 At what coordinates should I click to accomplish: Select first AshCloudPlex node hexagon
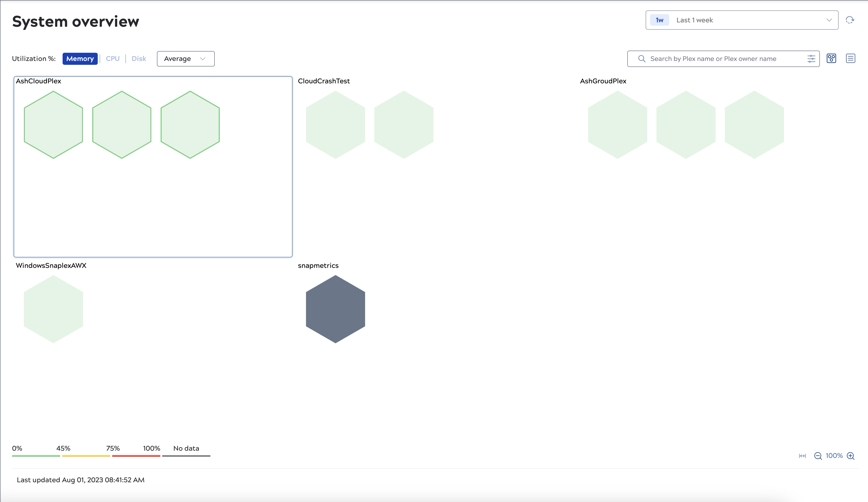click(53, 125)
